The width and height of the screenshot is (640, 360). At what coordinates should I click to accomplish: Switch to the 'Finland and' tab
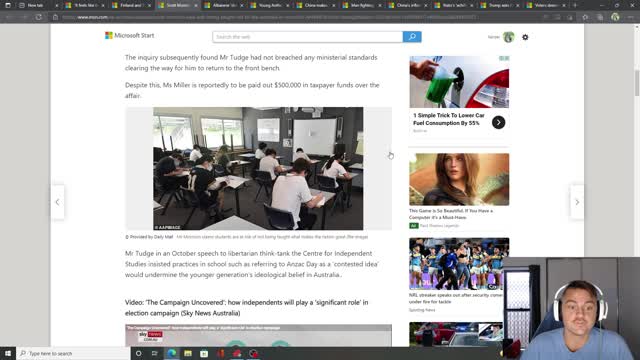click(130, 5)
